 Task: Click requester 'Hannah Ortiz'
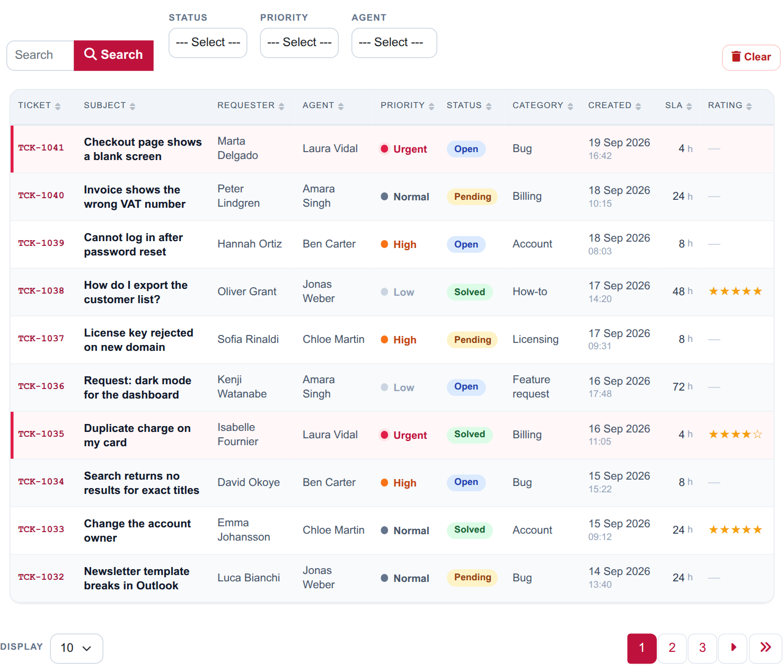(250, 244)
